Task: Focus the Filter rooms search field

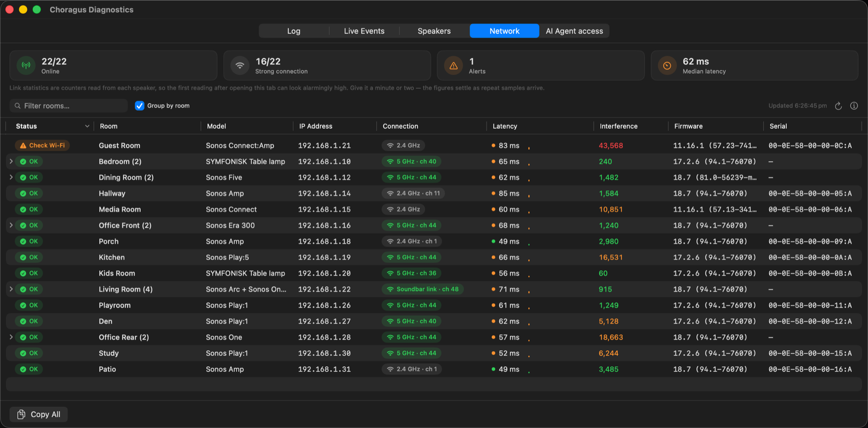Action: 68,106
